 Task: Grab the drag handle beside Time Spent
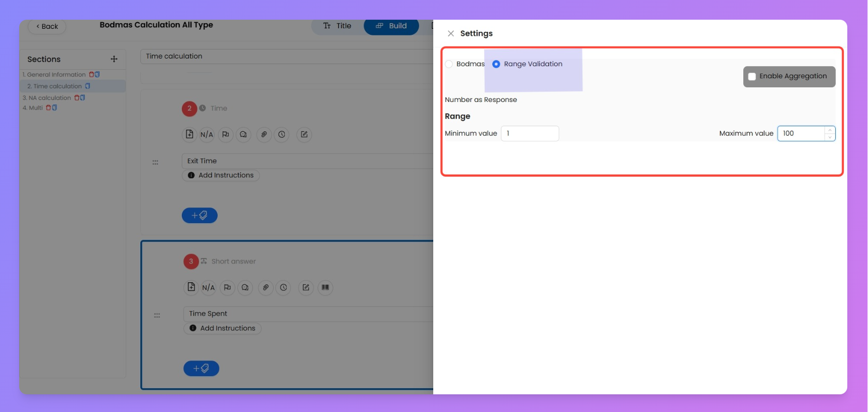coord(157,316)
